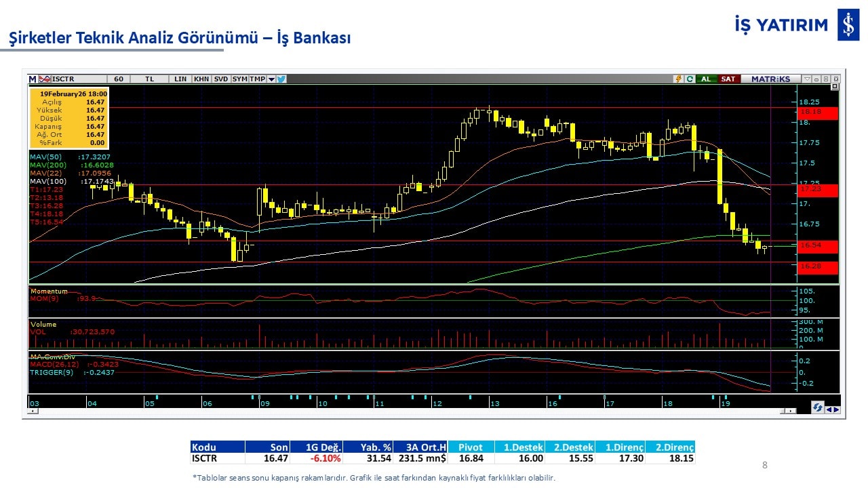Open the chart type icon beside ISCTR

[x=45, y=79]
